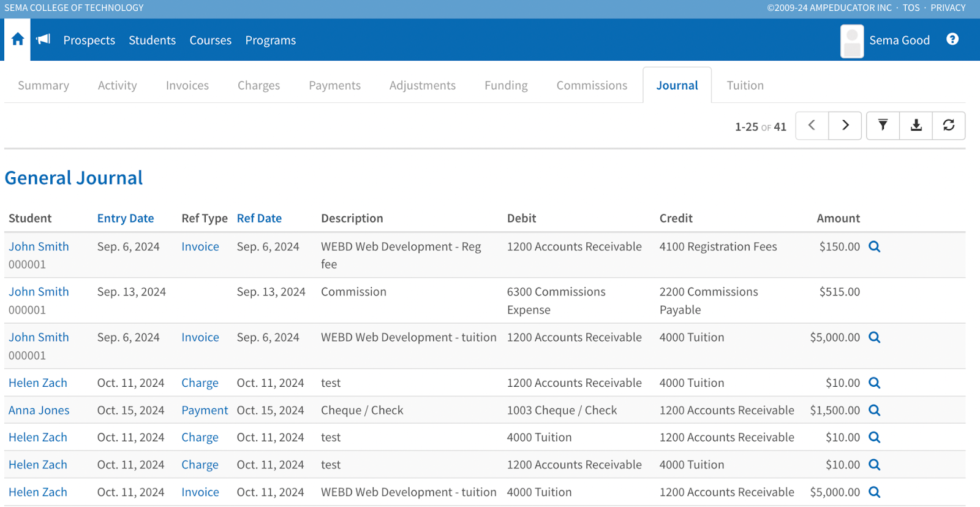Click the Description column header
Screen dimensions: 980x507
coord(352,218)
